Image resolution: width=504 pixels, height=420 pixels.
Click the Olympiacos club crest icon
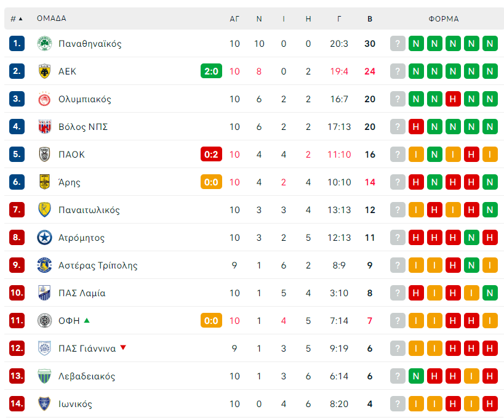(44, 99)
